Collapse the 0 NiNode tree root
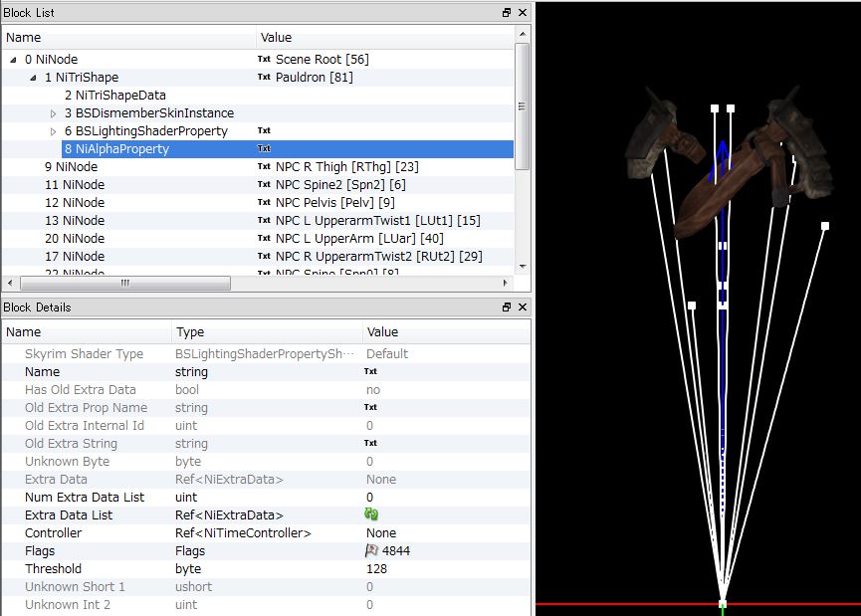861x616 pixels. (x=13, y=60)
